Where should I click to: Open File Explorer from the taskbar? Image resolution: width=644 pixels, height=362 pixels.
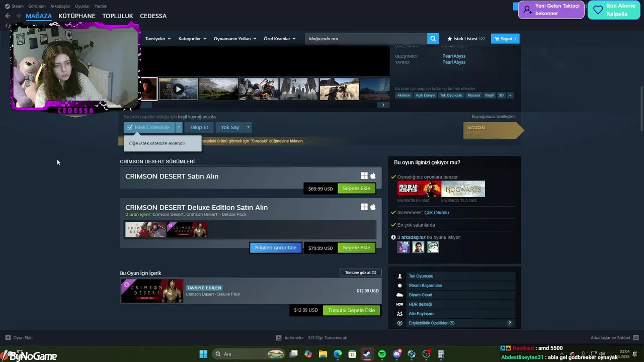(x=323, y=354)
